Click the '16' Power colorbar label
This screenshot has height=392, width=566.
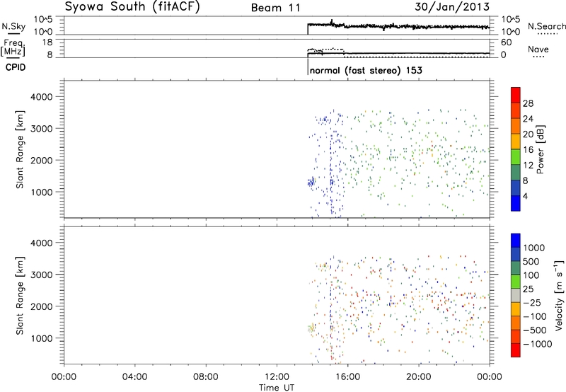coord(528,150)
